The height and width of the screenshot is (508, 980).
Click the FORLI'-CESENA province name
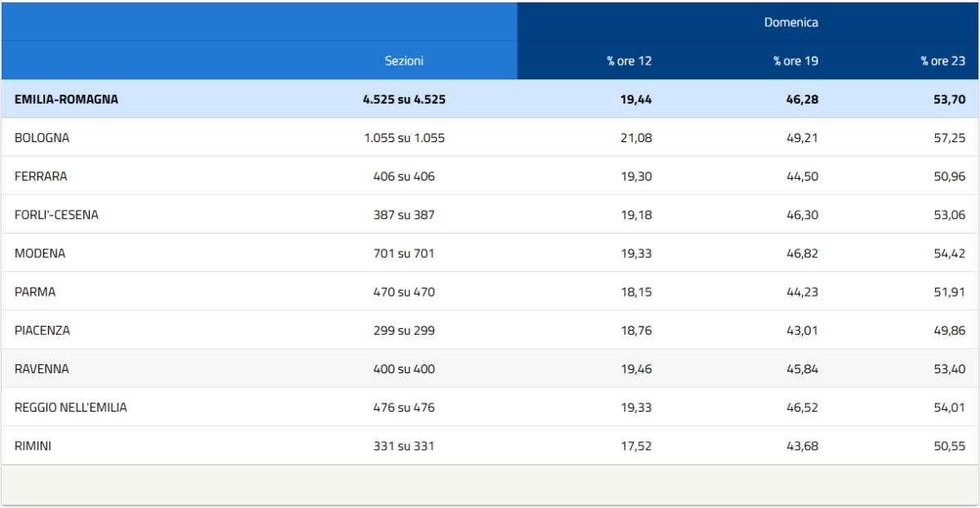pos(56,215)
